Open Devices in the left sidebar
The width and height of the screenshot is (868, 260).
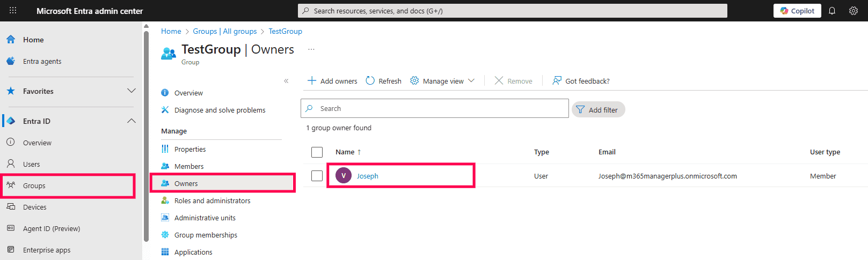pos(35,207)
